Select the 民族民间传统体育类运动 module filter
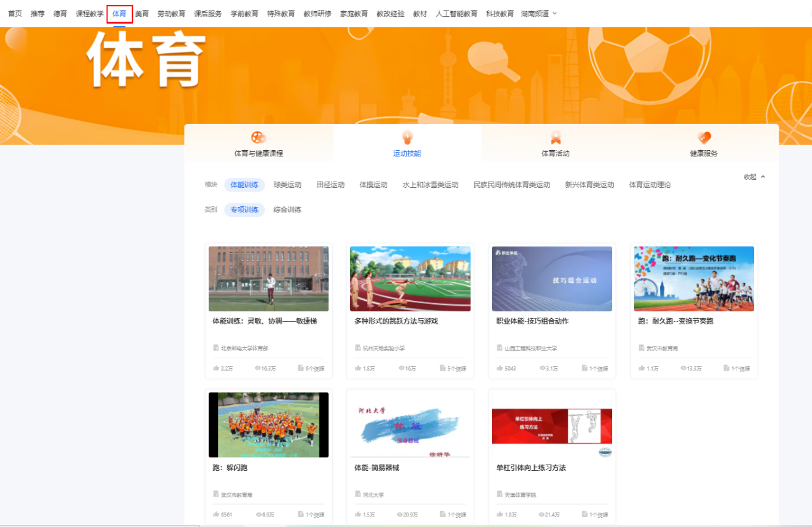 click(511, 185)
